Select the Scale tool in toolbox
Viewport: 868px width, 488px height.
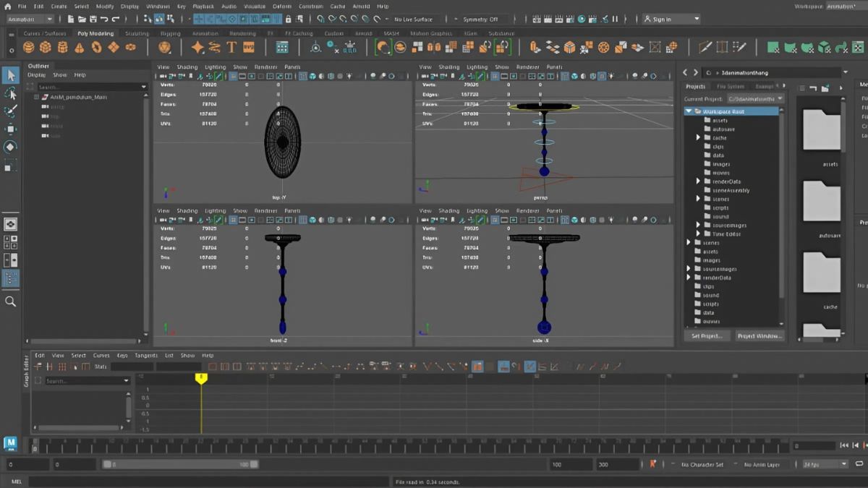tap(10, 166)
